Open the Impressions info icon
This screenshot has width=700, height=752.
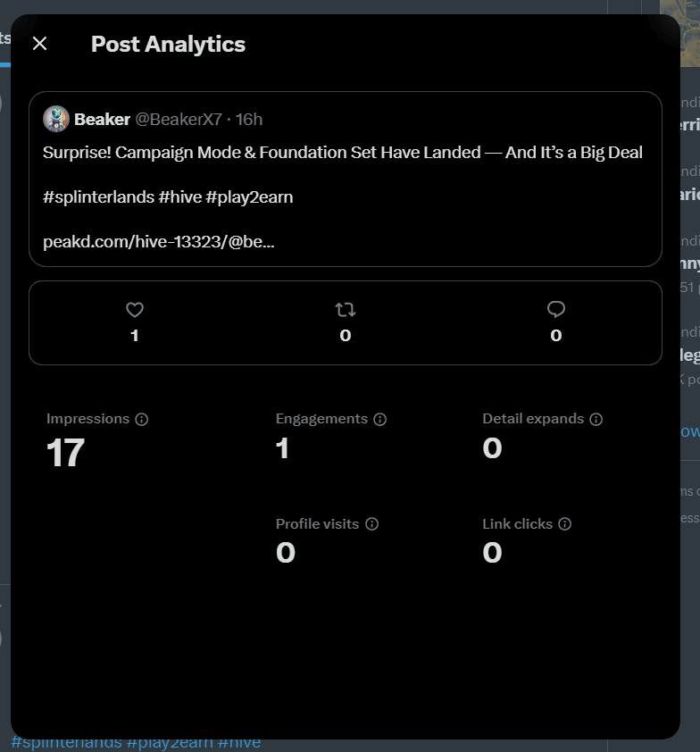[x=141, y=419]
